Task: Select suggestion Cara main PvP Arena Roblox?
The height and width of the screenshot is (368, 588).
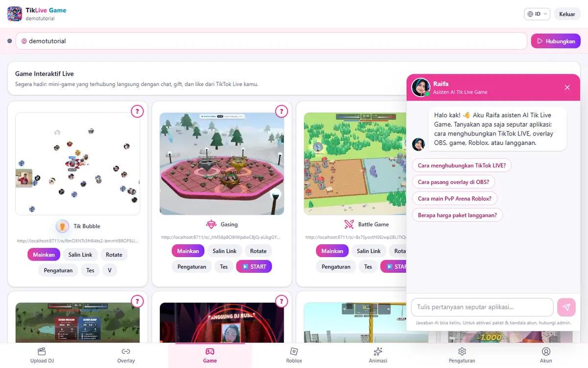Action: (455, 198)
